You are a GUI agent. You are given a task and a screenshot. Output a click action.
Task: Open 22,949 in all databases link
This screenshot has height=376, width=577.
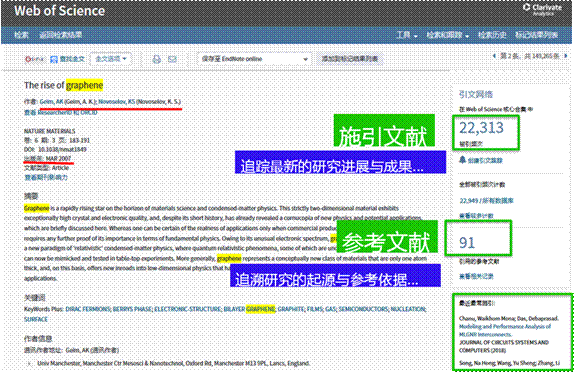coord(486,201)
